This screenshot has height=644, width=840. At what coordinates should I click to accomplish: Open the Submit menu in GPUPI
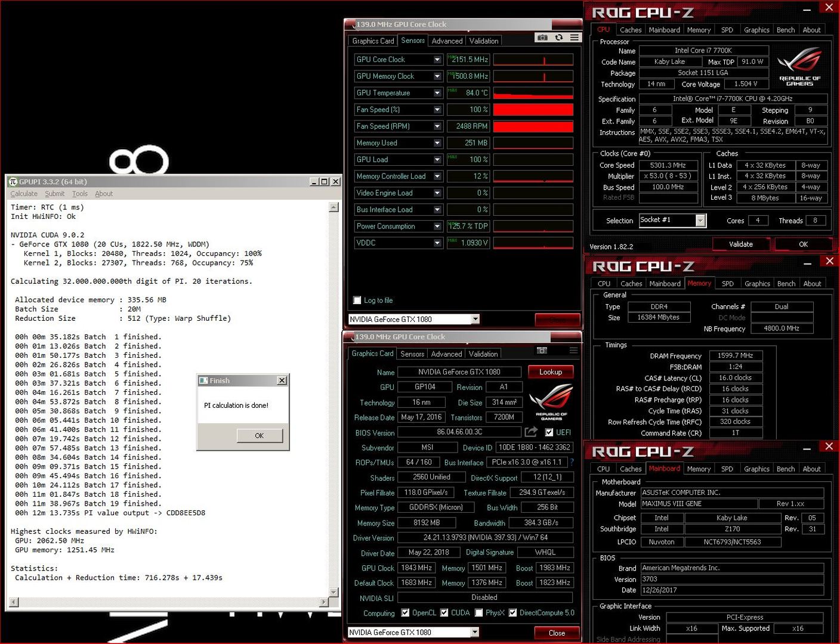pos(54,194)
